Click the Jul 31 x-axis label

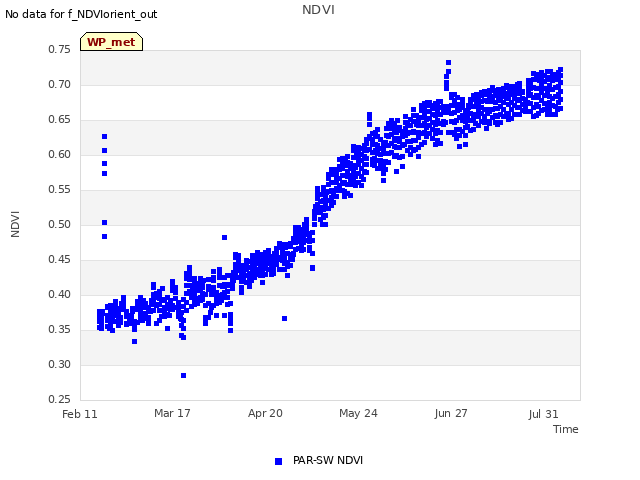coord(543,414)
